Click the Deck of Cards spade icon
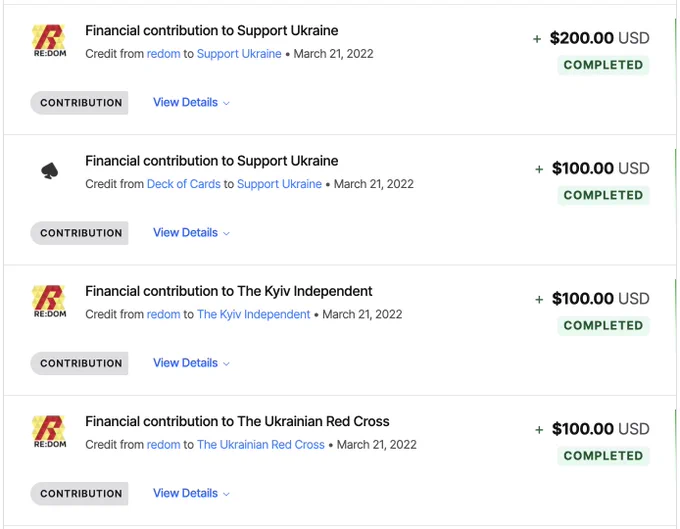This screenshot has width=680, height=529. point(49,171)
